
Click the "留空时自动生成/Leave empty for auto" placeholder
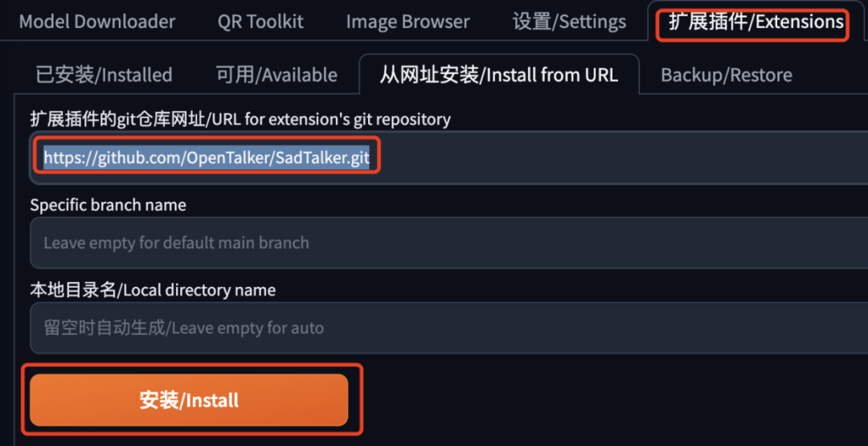pyautogui.click(x=183, y=328)
